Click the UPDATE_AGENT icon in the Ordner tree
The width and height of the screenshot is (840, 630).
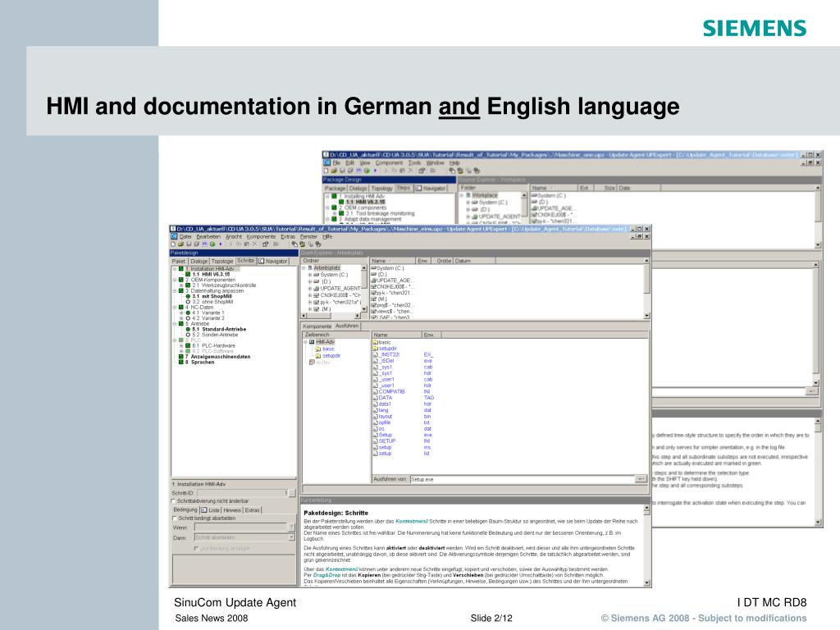point(316,288)
